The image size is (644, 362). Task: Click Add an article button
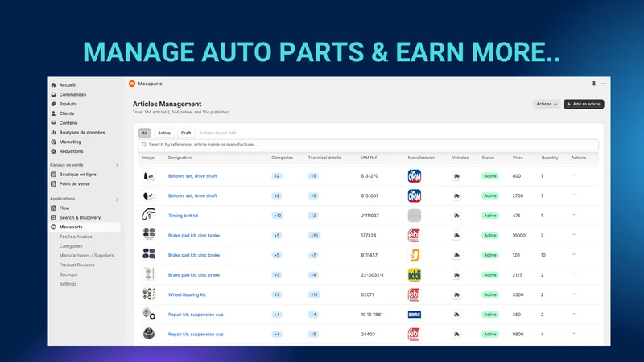(x=584, y=104)
